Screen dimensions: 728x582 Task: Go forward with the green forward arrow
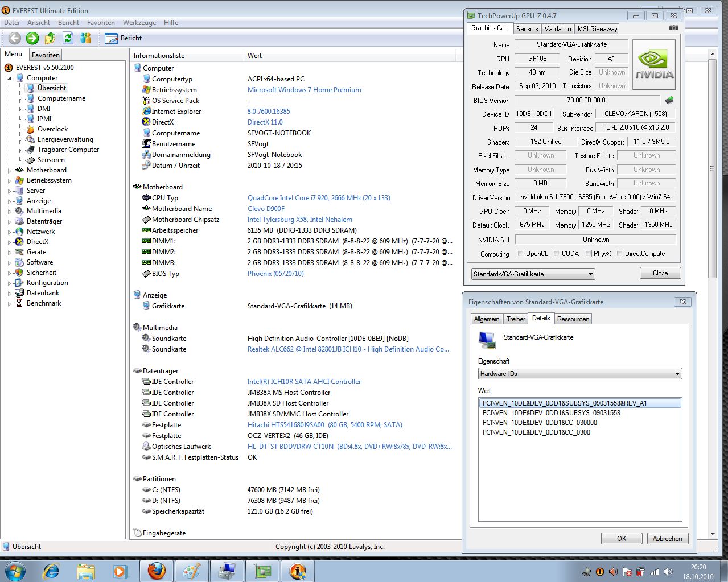point(32,38)
